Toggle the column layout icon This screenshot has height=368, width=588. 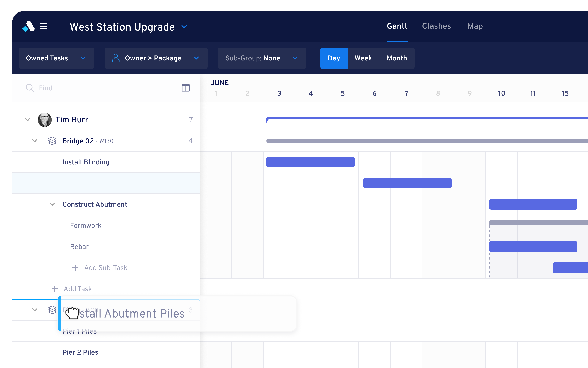click(186, 88)
